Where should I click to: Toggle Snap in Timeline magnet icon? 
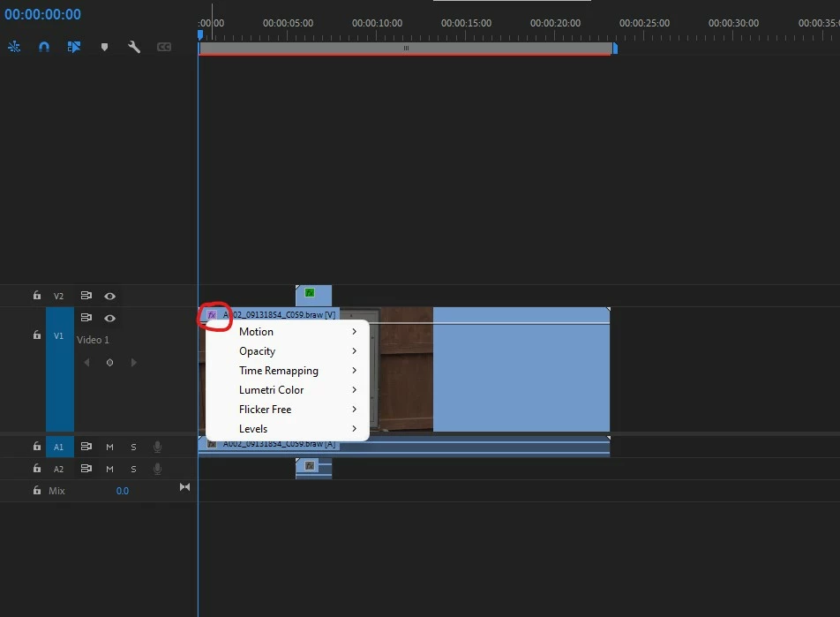point(44,47)
